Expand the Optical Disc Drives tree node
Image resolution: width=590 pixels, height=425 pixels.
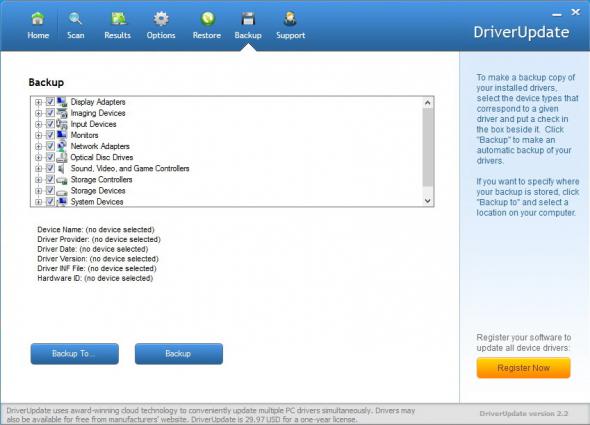tap(38, 157)
